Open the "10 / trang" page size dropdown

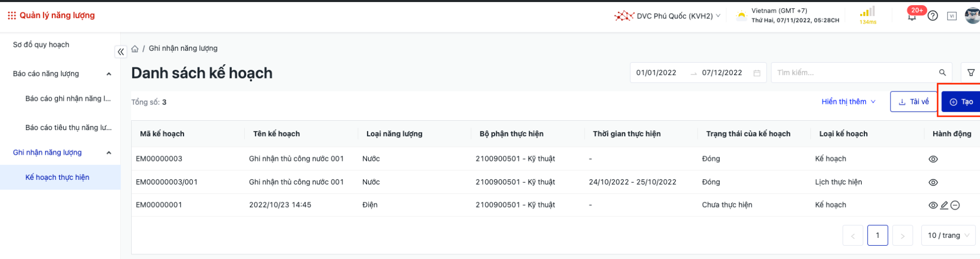(948, 235)
